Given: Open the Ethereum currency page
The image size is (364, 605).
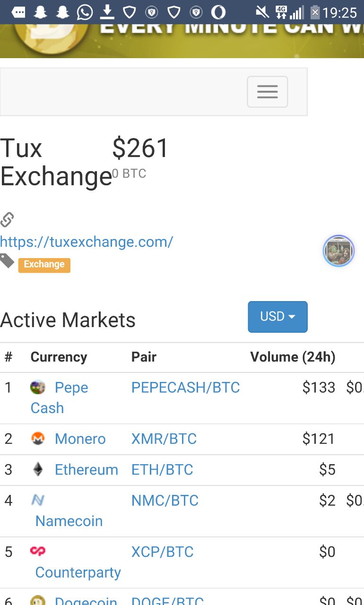Looking at the screenshot, I should (x=87, y=470).
